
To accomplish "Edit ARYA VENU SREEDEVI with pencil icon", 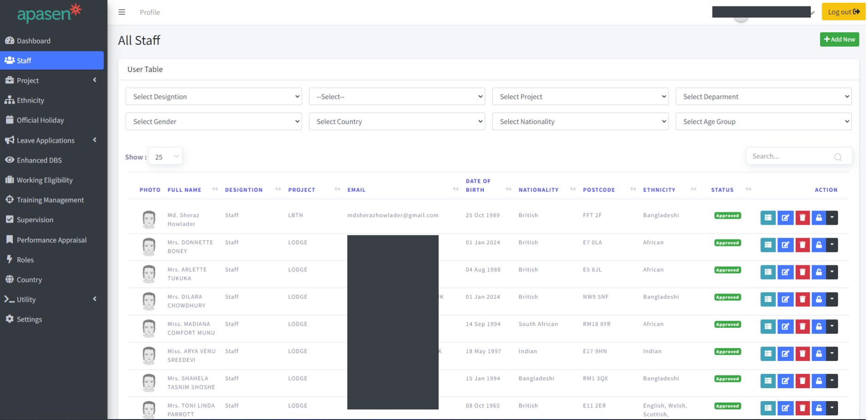I will pos(785,354).
